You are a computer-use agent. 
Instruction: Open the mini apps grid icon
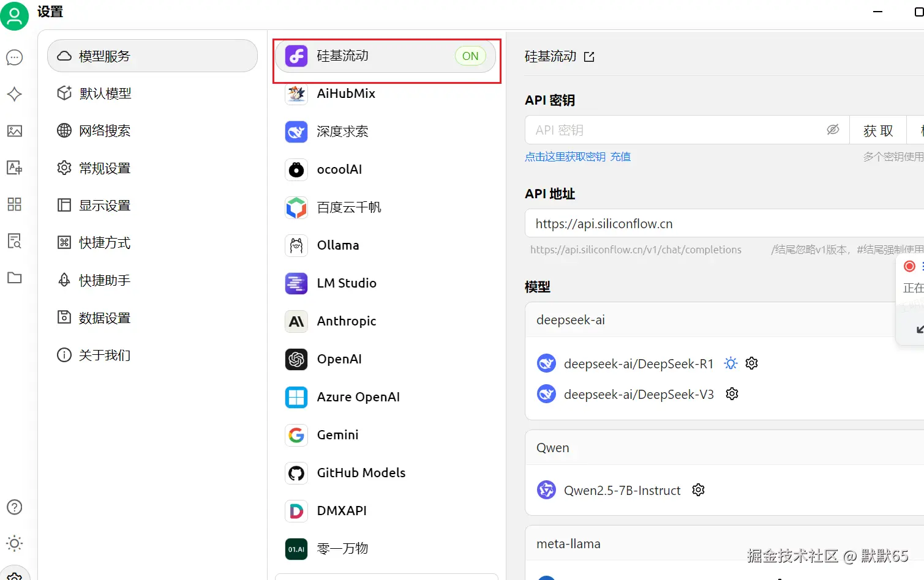(x=15, y=204)
